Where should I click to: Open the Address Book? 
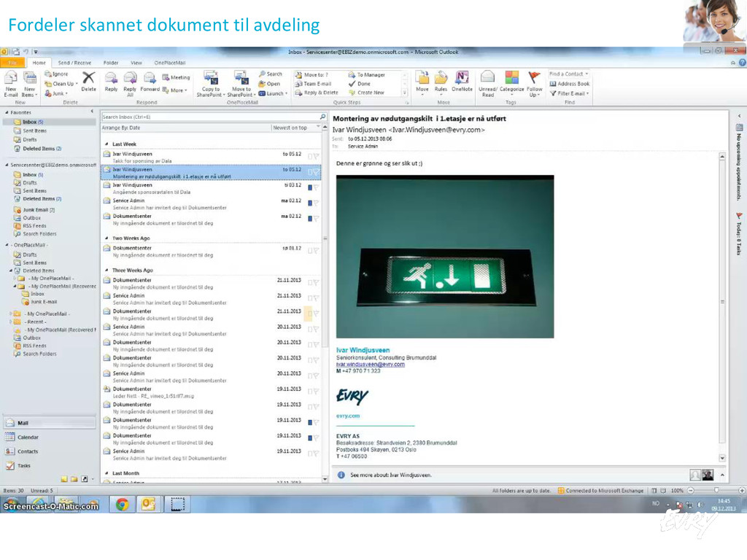tap(569, 84)
